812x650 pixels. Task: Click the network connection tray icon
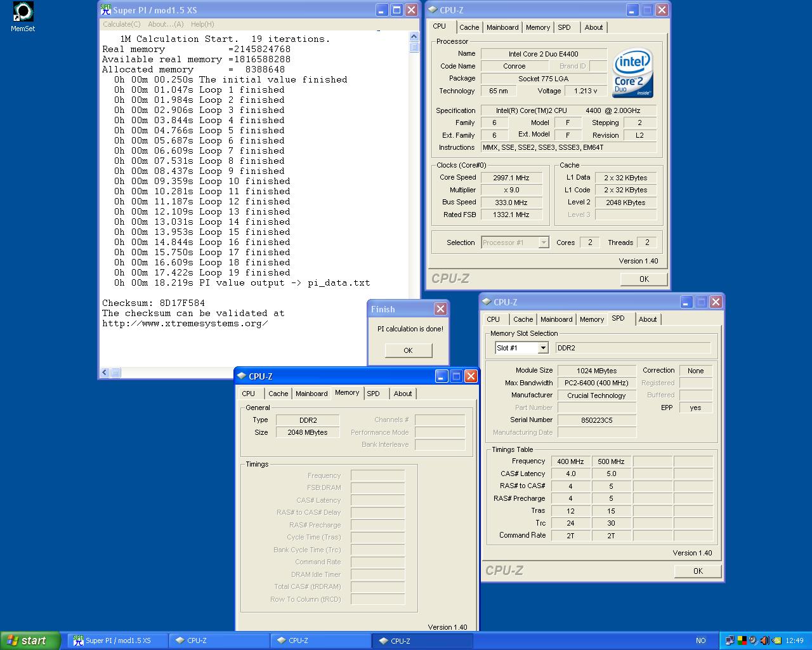(x=730, y=640)
